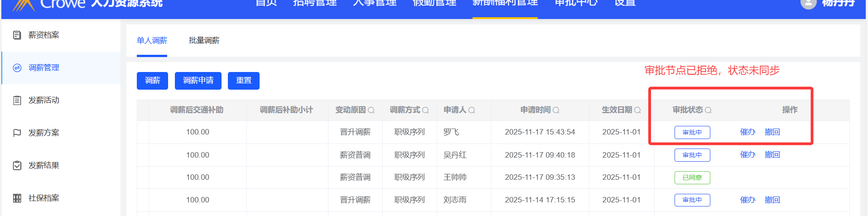Click the applicant name 罗飞

[x=451, y=132]
